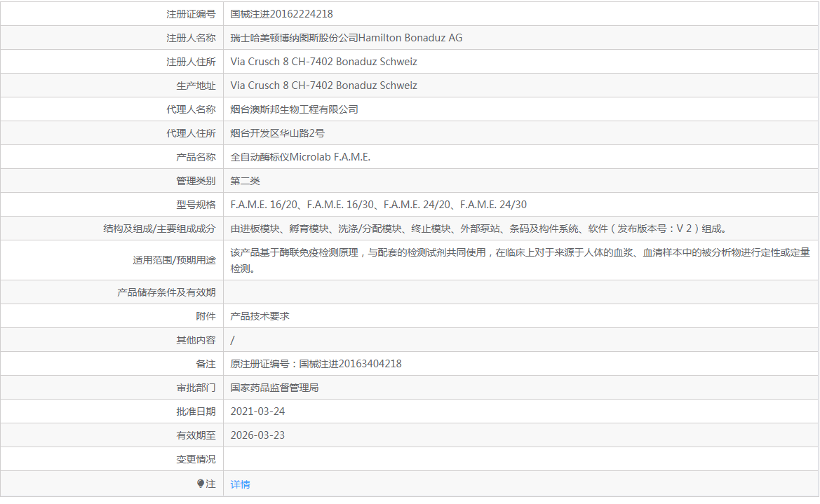Select approval date 2021-03-24

[x=258, y=411]
